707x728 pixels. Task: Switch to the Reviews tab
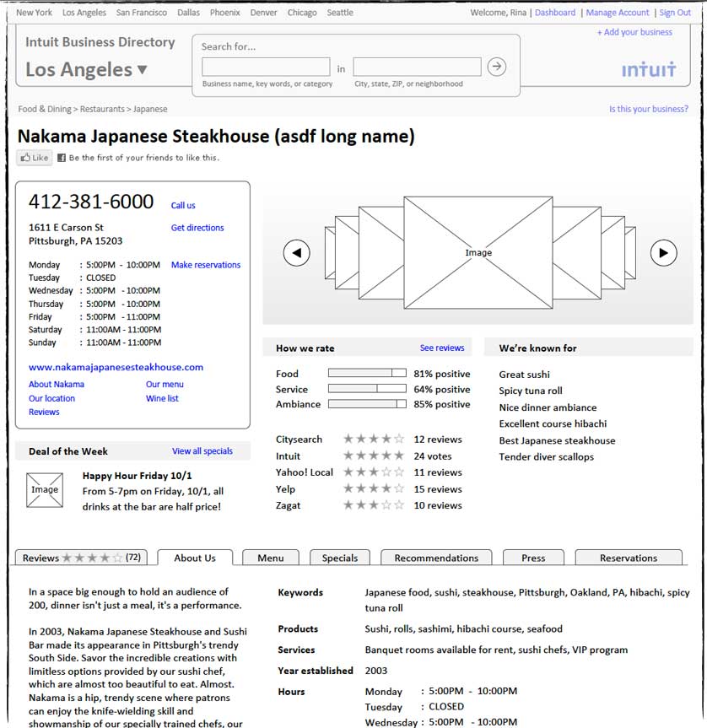tap(81, 558)
